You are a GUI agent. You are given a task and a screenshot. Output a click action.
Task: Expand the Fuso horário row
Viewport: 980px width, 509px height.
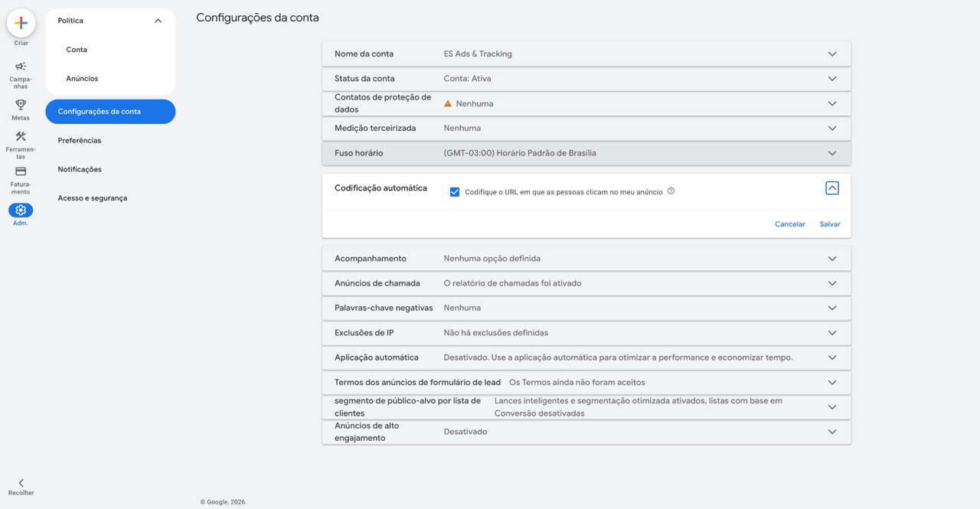[586, 153]
